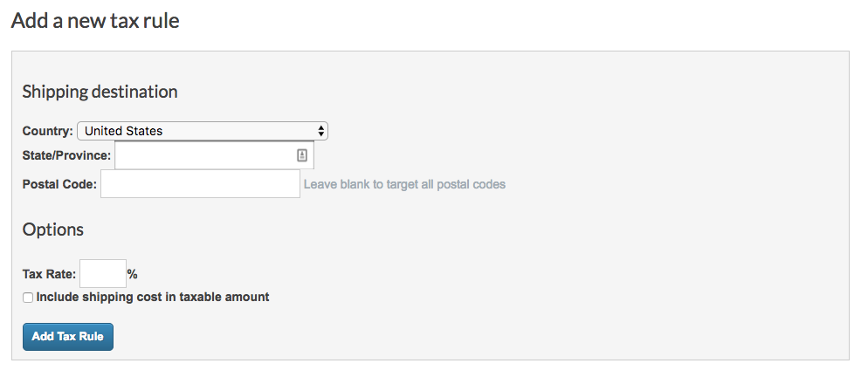868x377 pixels.
Task: Click the 'Add a new tax rule' heading
Action: tap(95, 21)
